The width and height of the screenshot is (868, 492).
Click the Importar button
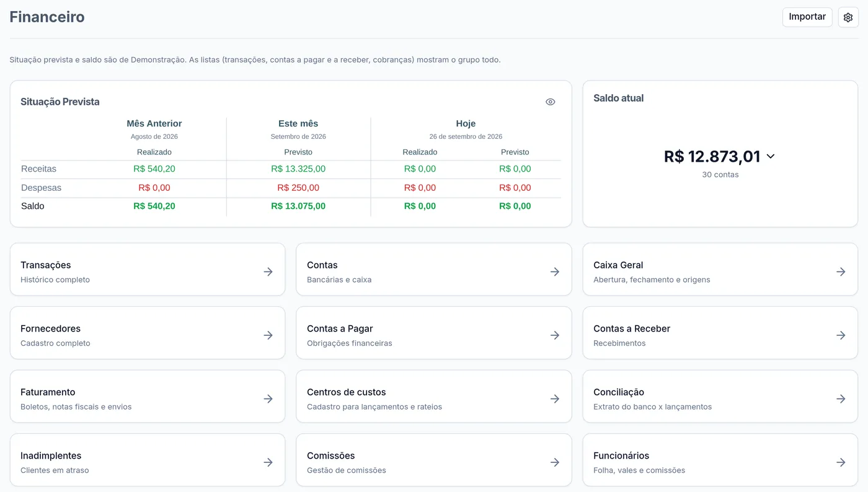(x=807, y=17)
